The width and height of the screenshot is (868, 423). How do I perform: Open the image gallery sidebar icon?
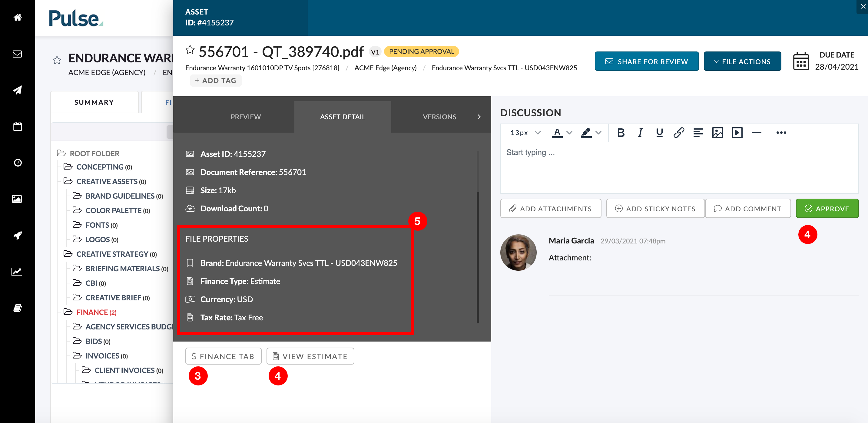(x=18, y=199)
